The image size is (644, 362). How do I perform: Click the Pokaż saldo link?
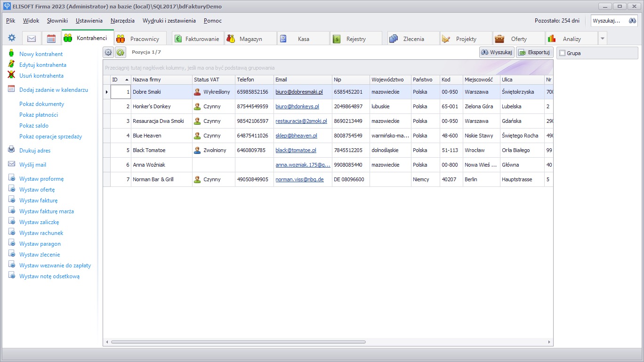[x=34, y=125]
